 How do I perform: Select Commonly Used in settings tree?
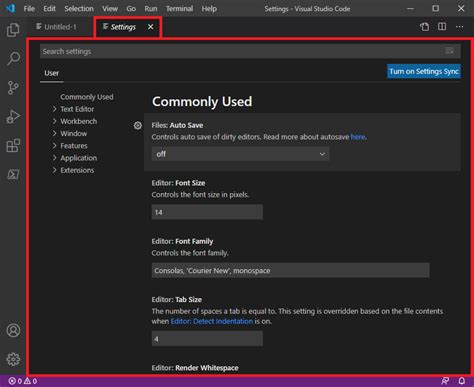[x=87, y=97]
